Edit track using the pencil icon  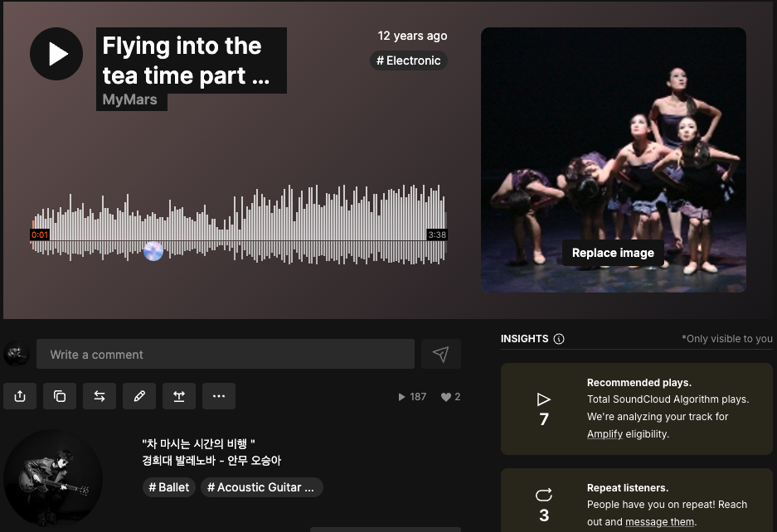pos(139,396)
